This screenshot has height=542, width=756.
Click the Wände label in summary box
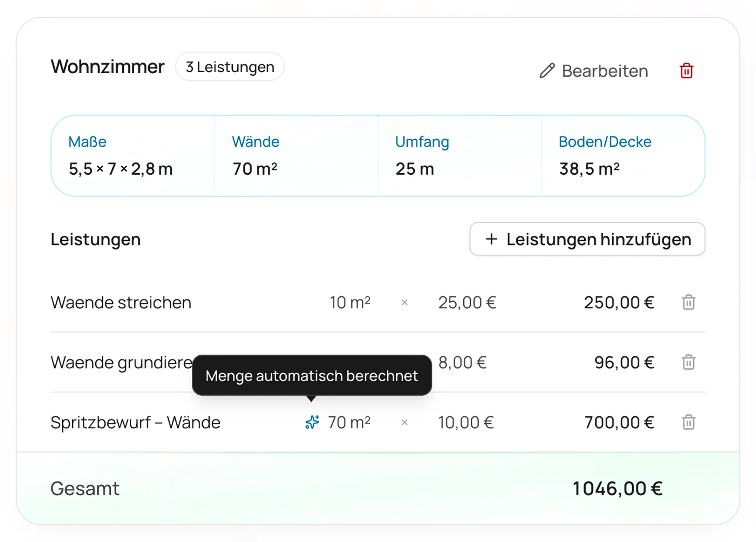click(256, 142)
